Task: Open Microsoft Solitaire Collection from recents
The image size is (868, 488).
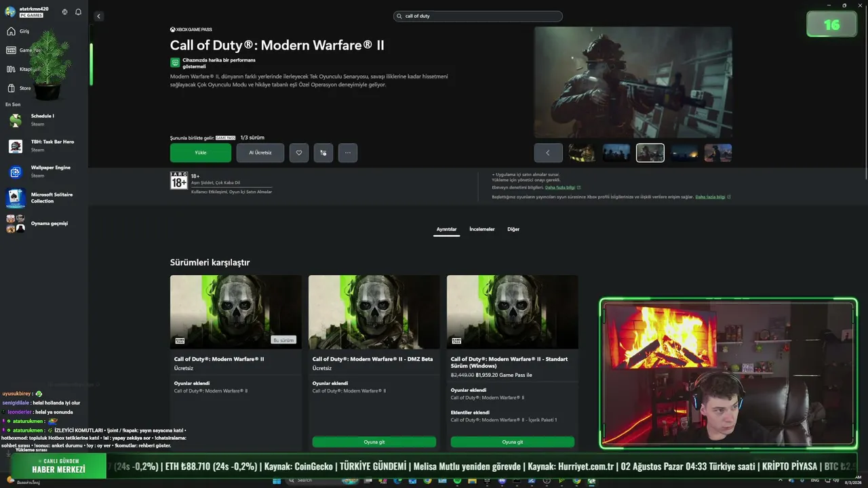Action: [44, 198]
